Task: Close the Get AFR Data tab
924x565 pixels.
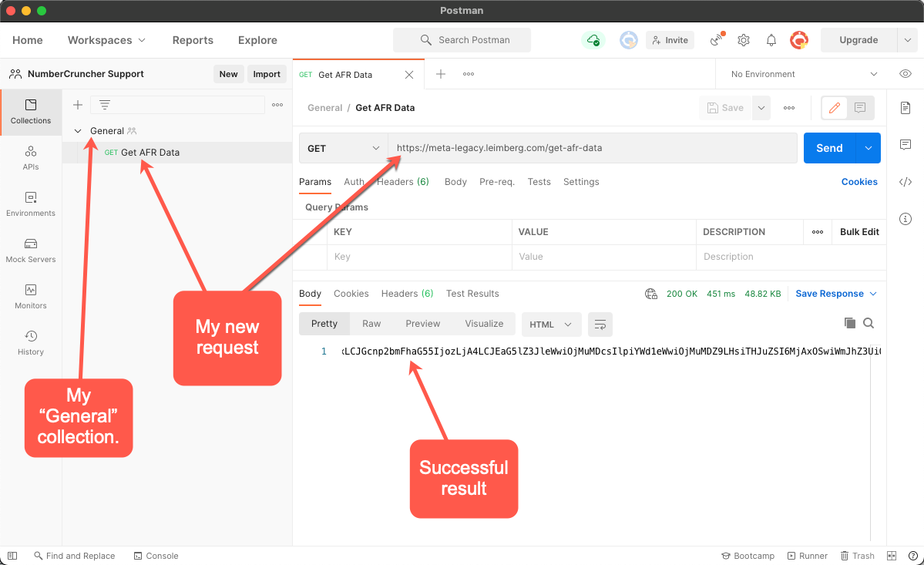Action: point(409,74)
